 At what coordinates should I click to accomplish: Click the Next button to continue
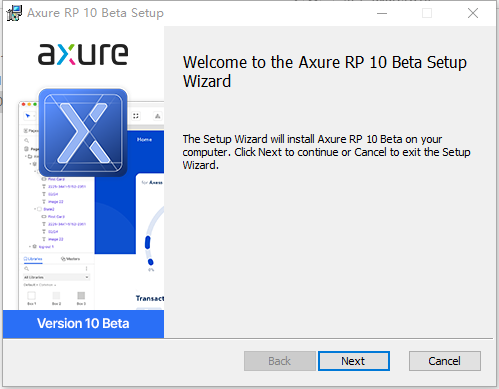coord(354,361)
